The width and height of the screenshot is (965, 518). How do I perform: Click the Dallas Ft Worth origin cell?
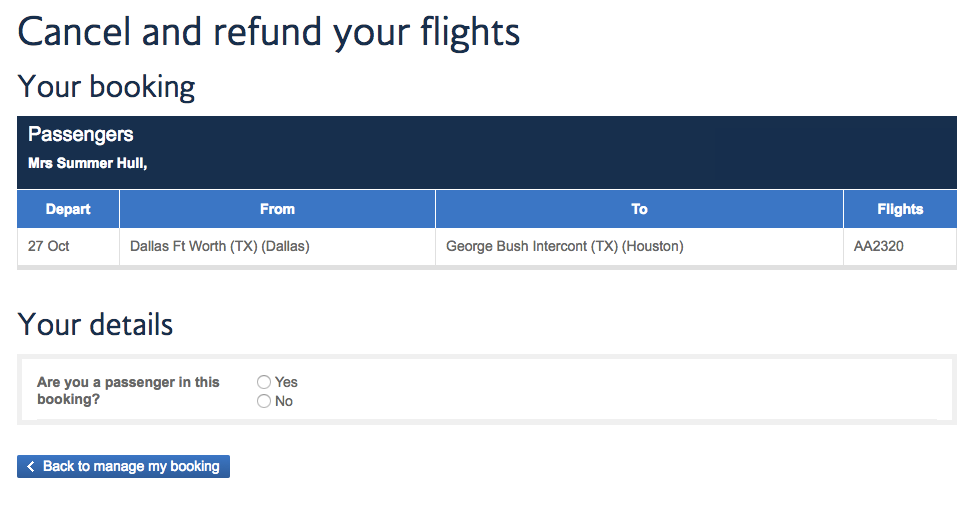click(220, 246)
